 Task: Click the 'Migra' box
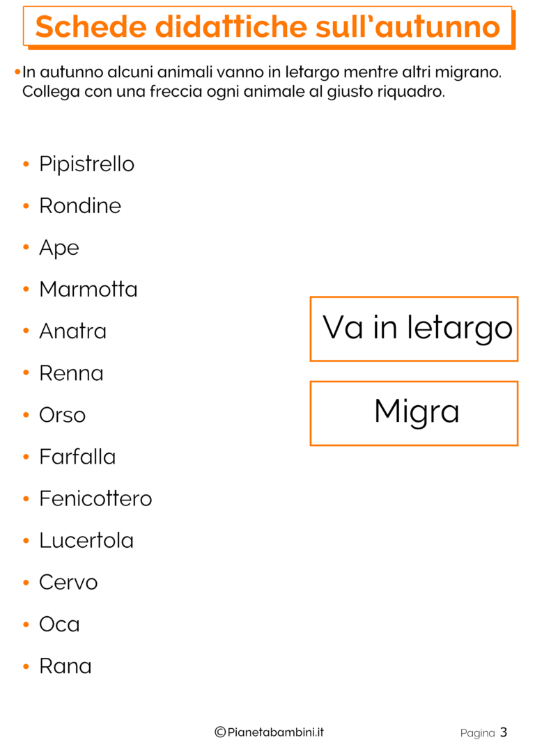(414, 413)
